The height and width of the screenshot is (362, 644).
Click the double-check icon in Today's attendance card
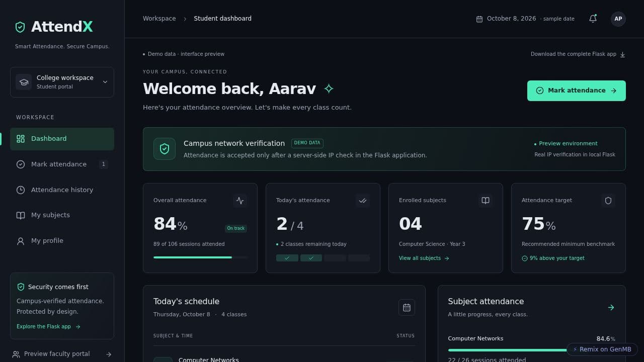(x=363, y=201)
